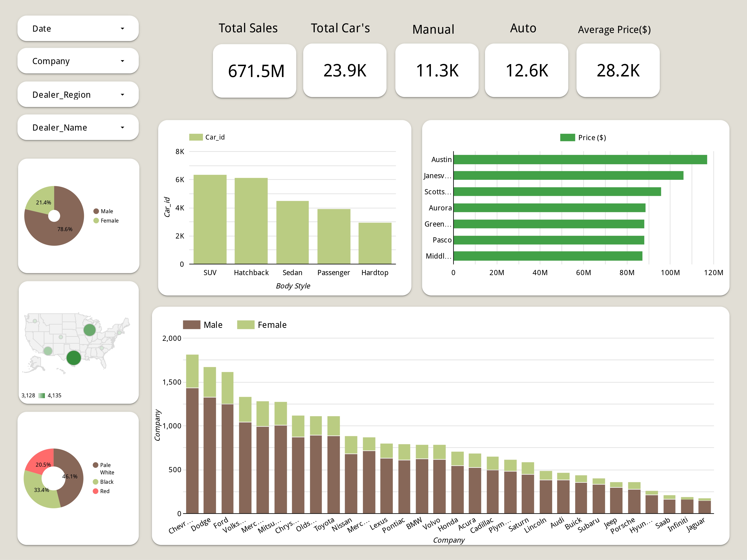This screenshot has height=560, width=747.
Task: Toggle Red legend item in color donut
Action: [x=96, y=491]
